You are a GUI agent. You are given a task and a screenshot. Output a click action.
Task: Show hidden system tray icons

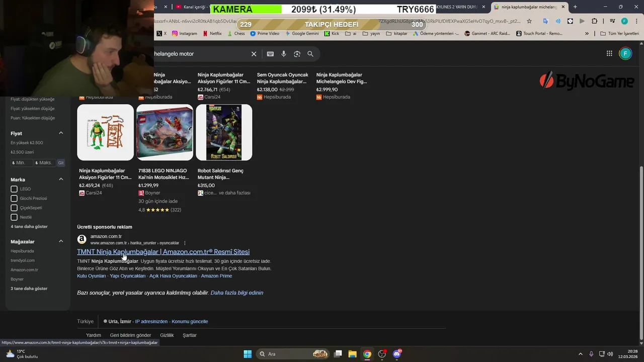point(580,354)
